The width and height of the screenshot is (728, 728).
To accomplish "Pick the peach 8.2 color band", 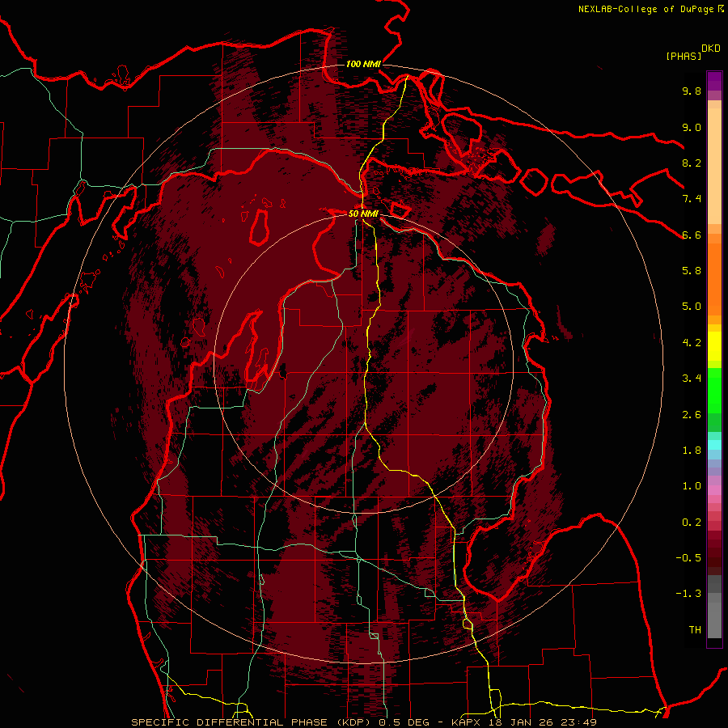I will point(714,166).
